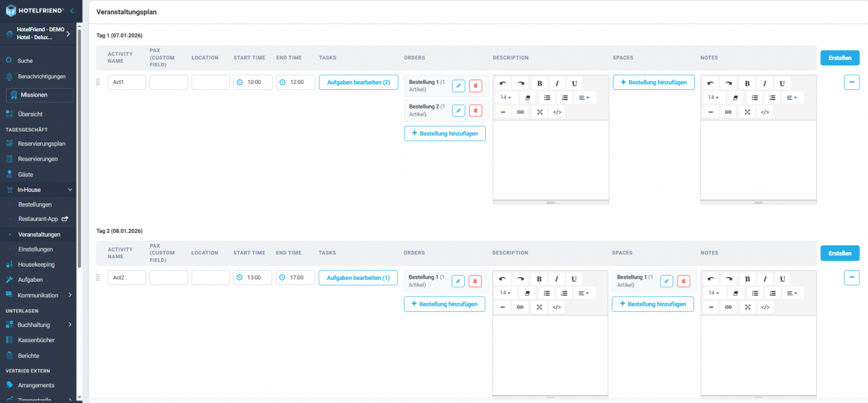Open the font size 14 dropdown
The height and width of the screenshot is (403, 868).
click(x=505, y=97)
